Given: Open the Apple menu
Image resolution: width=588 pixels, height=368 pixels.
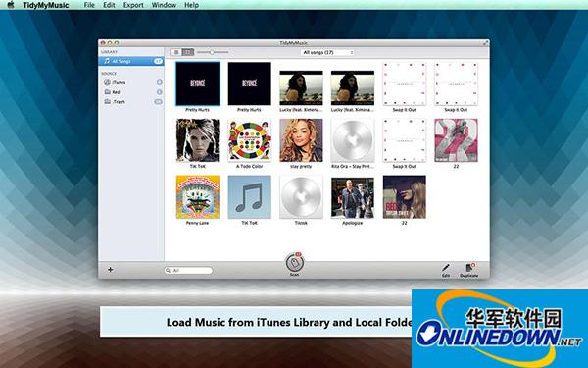Looking at the screenshot, I should coord(11,5).
